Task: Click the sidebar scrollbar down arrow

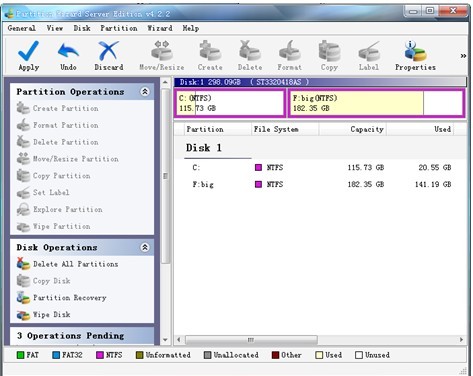Action: pos(165,340)
